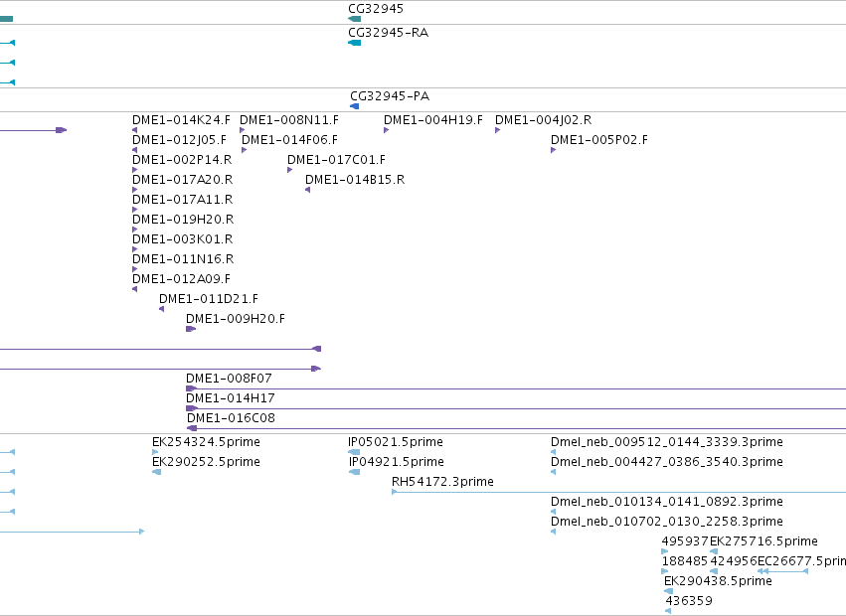
Task: Click the IP05021.5prime label
Action: point(396,442)
